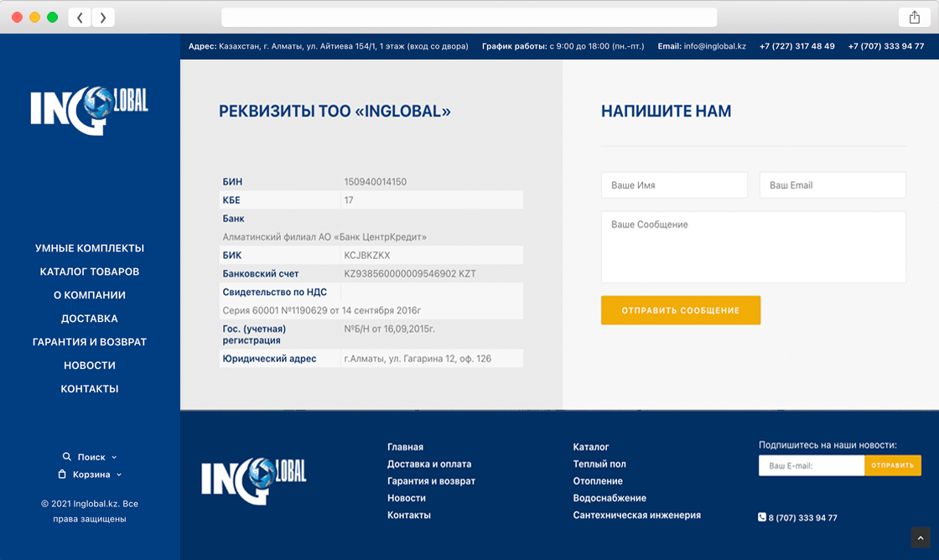The width and height of the screenshot is (939, 560).
Task: Expand the Корзина dropdown chevron
Action: [119, 474]
